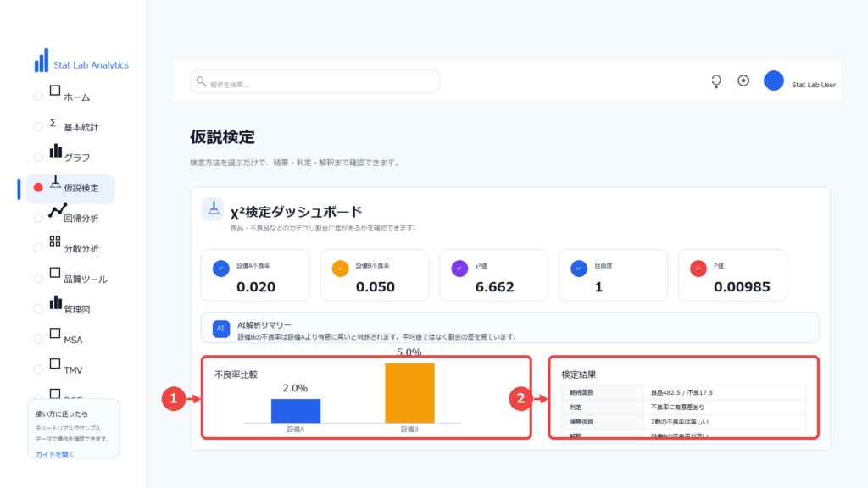Click the TMV square icon

[x=55, y=364]
